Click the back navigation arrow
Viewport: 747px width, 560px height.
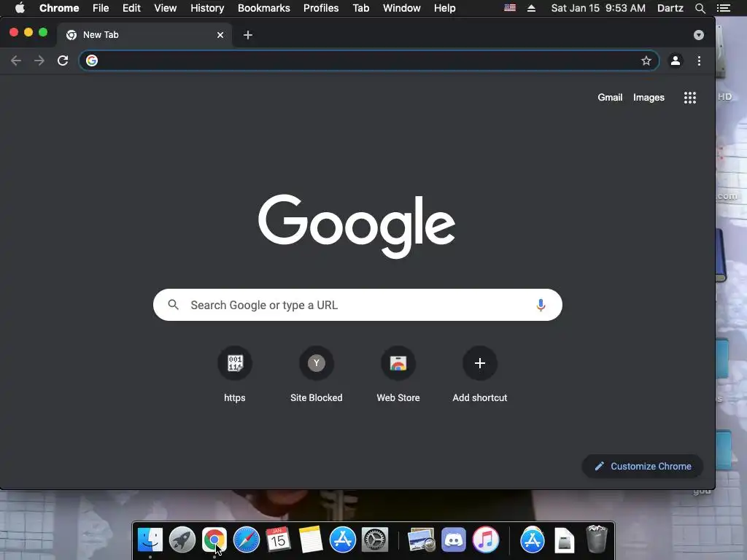tap(16, 61)
